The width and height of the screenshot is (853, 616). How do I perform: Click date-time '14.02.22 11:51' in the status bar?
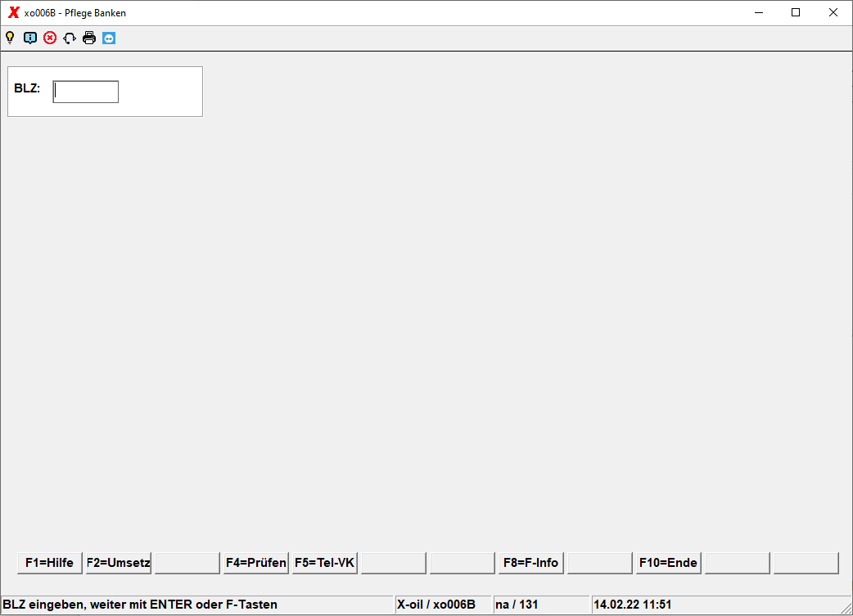click(632, 605)
